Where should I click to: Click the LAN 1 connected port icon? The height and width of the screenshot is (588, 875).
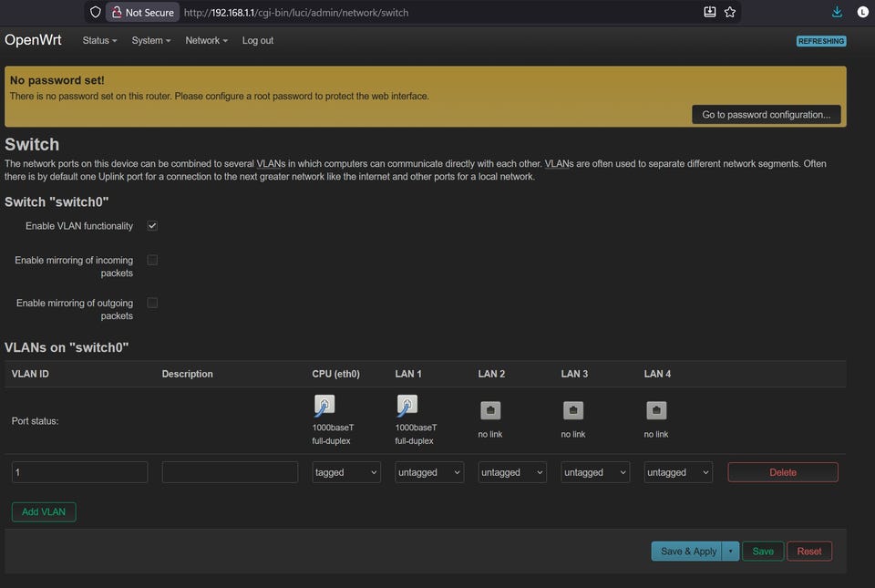(407, 406)
